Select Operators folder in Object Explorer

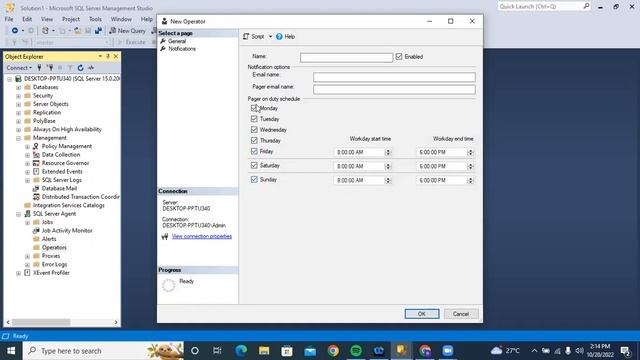(54, 247)
